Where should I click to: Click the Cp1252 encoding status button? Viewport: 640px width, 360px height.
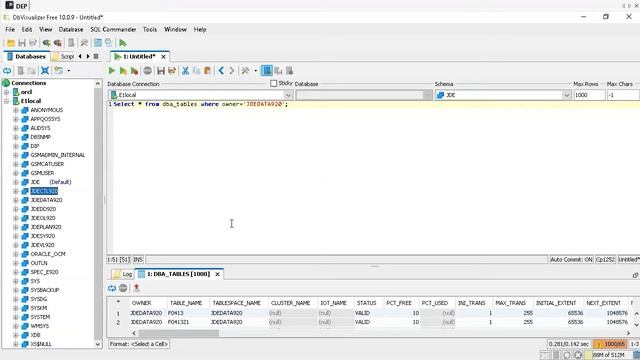(605, 260)
